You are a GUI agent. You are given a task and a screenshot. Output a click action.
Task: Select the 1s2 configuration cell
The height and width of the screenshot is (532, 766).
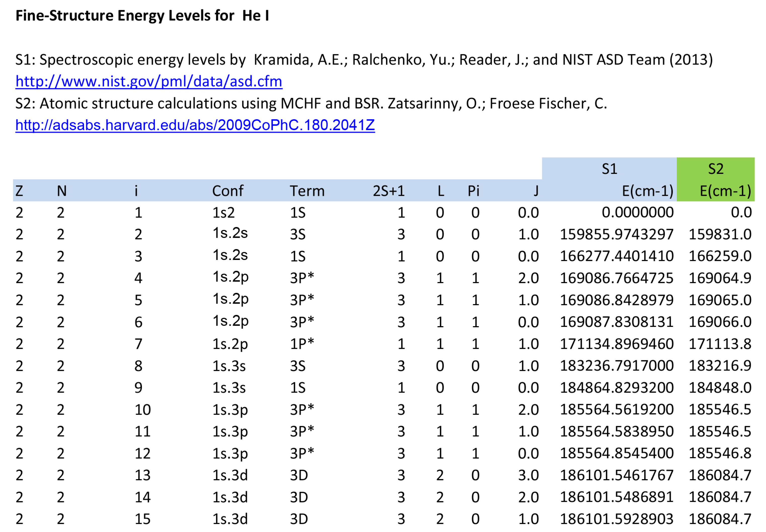pyautogui.click(x=224, y=213)
